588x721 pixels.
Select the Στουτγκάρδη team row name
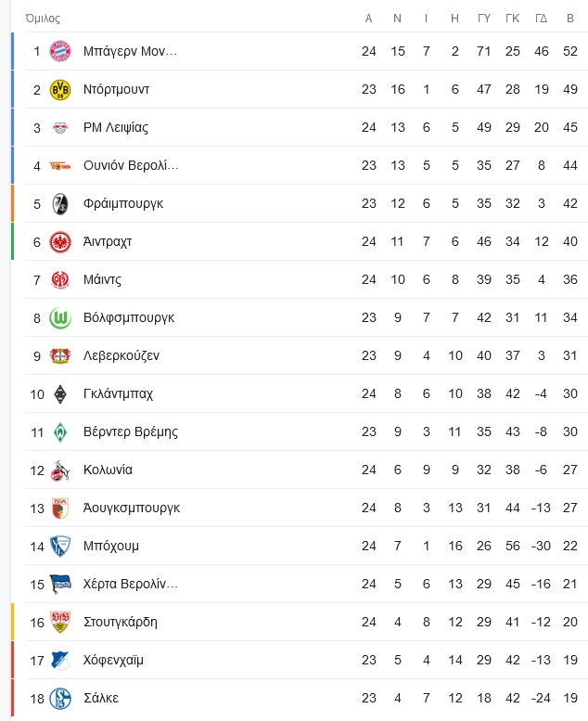(x=121, y=622)
